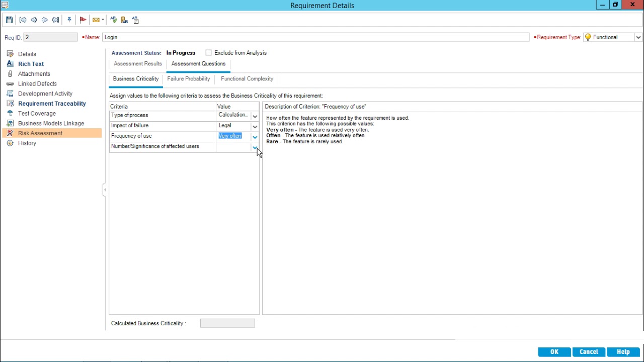The width and height of the screenshot is (644, 362).
Task: Go to the first entity
Action: pyautogui.click(x=23, y=20)
